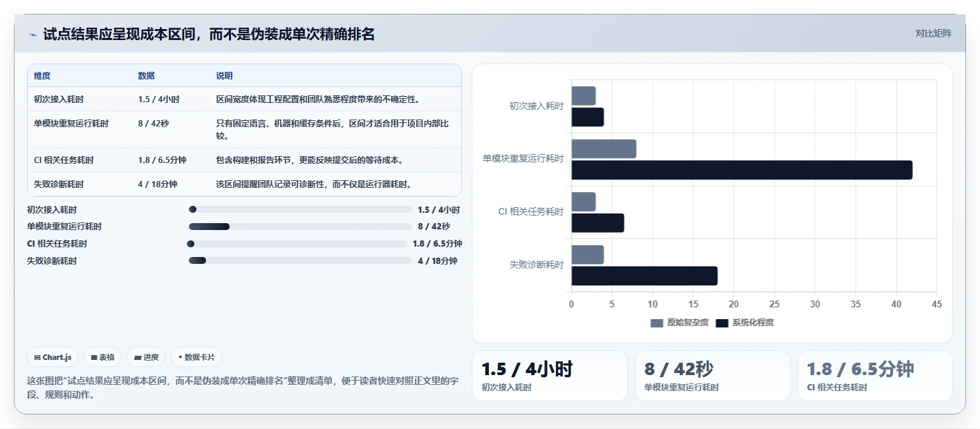Toggle the 原始复杂度 legend entry

tap(679, 323)
